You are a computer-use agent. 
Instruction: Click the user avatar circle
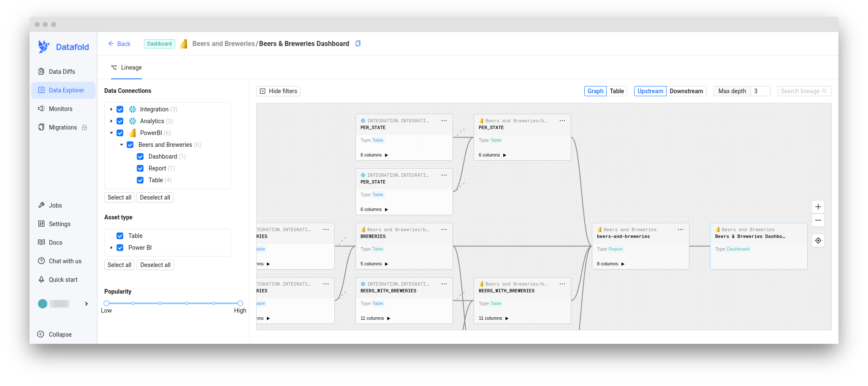43,304
